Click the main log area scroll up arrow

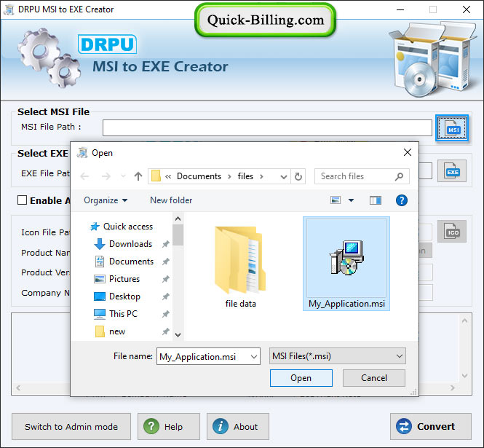click(464, 321)
